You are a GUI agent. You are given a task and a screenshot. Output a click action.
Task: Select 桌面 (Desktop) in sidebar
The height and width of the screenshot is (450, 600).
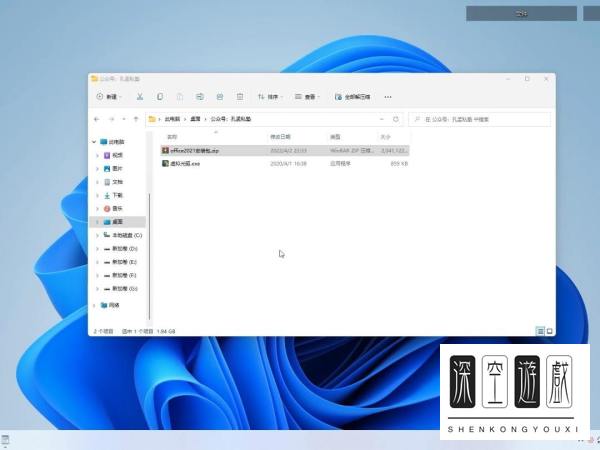point(117,222)
